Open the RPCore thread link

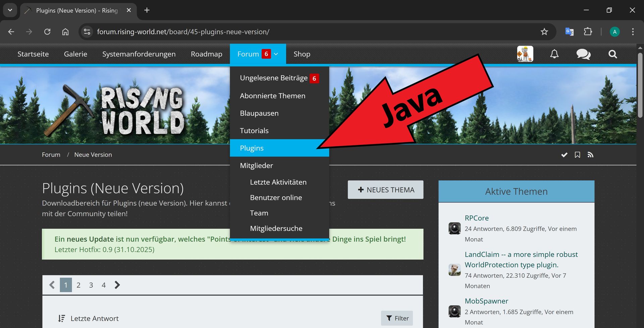[x=476, y=218]
